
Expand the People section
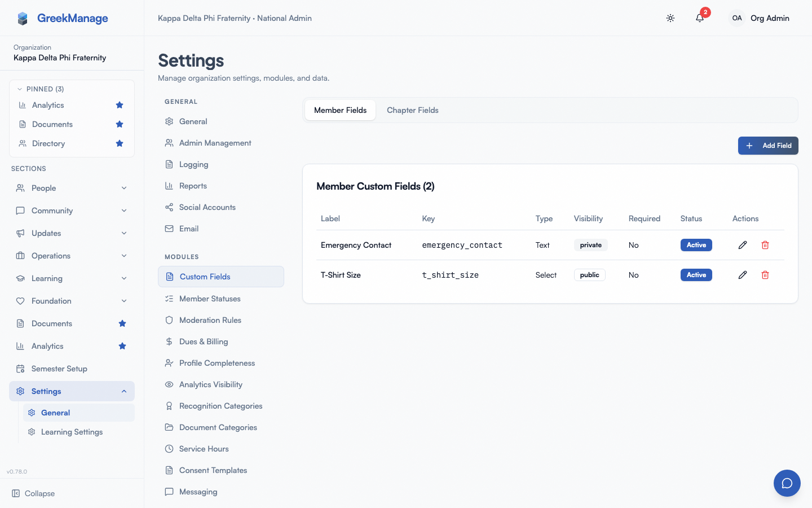[x=72, y=188]
